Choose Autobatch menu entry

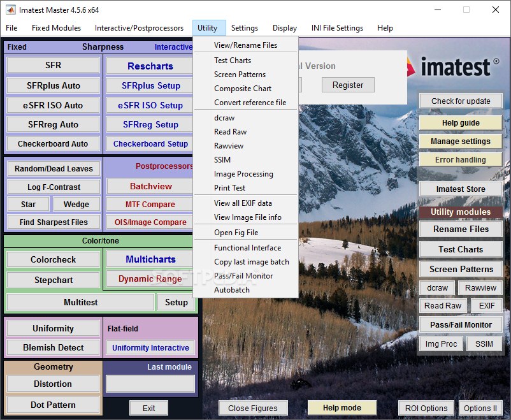pyautogui.click(x=245, y=290)
